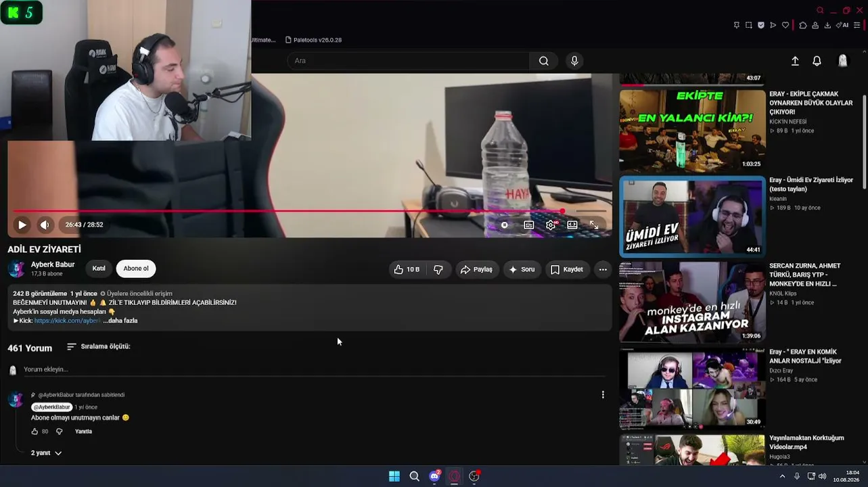Open the OBS Studio taskbar icon
Screen dimensions: 868x487
pos(474,476)
